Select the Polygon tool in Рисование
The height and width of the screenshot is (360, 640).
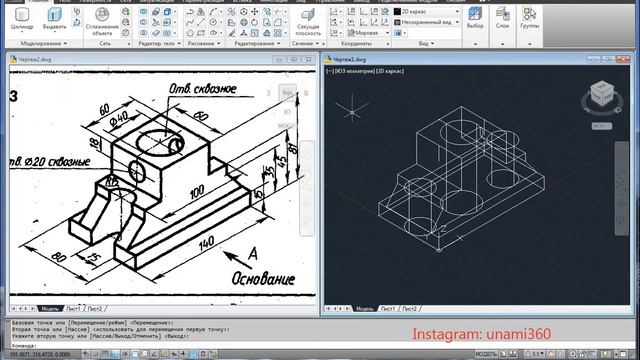click(x=190, y=33)
